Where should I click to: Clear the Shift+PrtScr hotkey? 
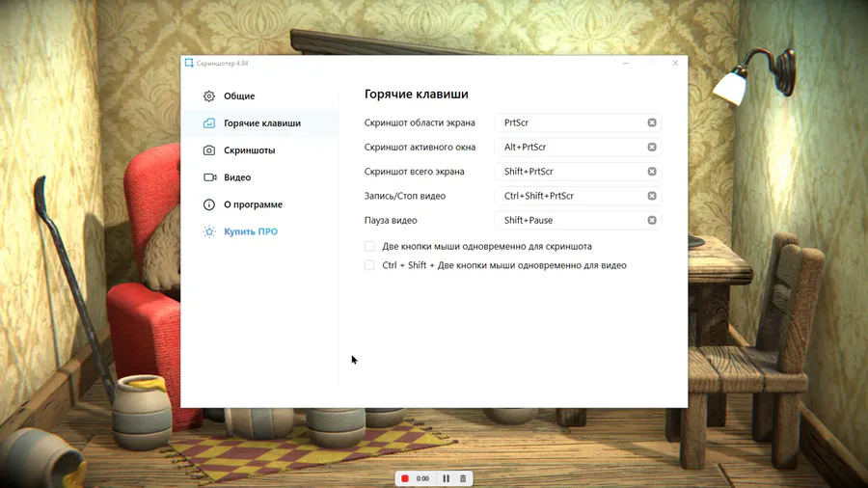tap(652, 171)
